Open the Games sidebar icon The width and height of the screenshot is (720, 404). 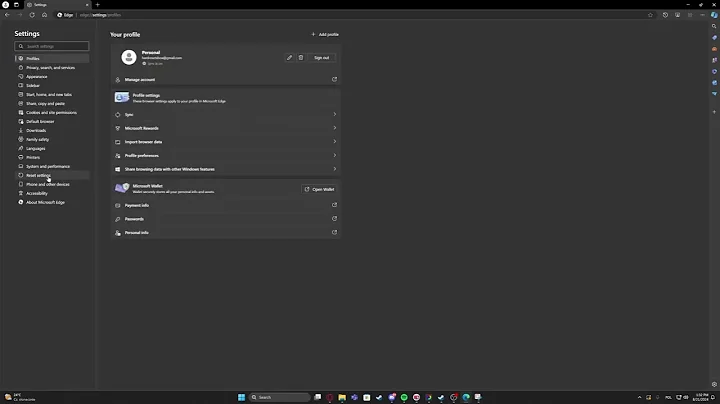click(x=714, y=60)
